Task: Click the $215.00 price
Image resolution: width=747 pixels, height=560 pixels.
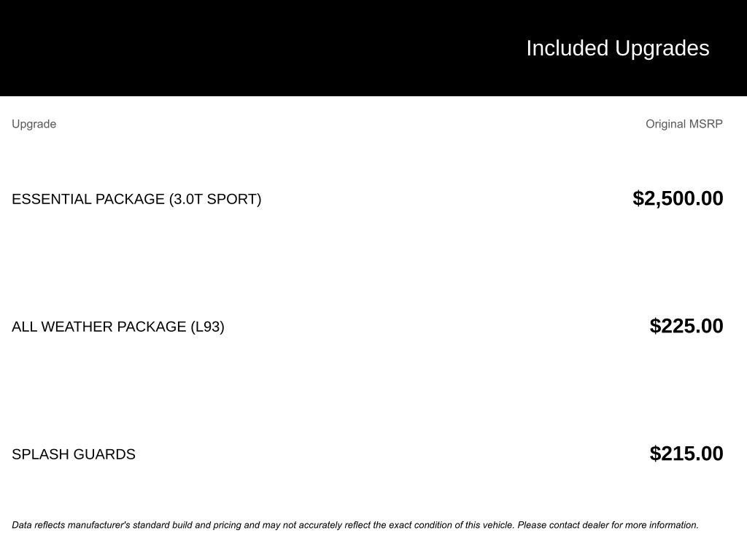Action: coord(686,454)
